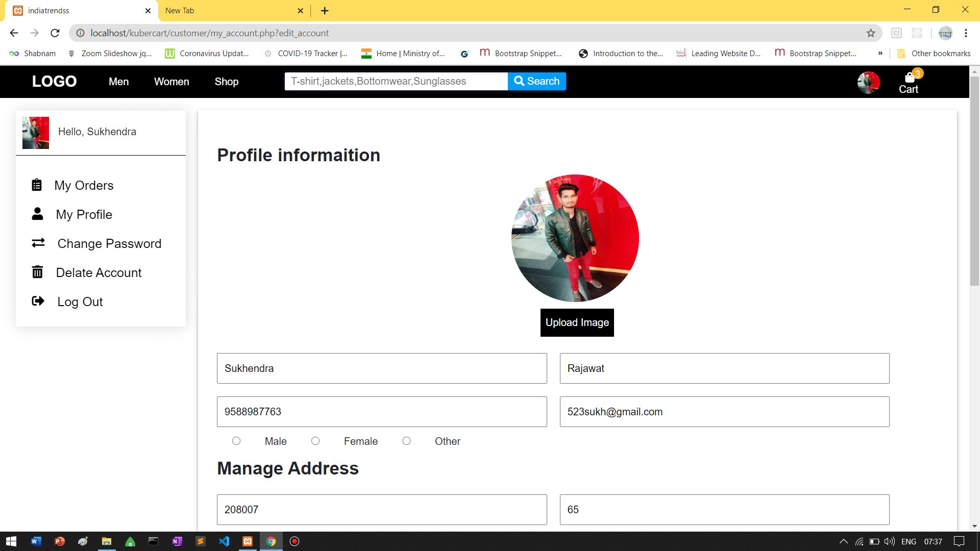Open Visual Studio Code from taskbar
This screenshot has height=551, width=980.
point(224,541)
